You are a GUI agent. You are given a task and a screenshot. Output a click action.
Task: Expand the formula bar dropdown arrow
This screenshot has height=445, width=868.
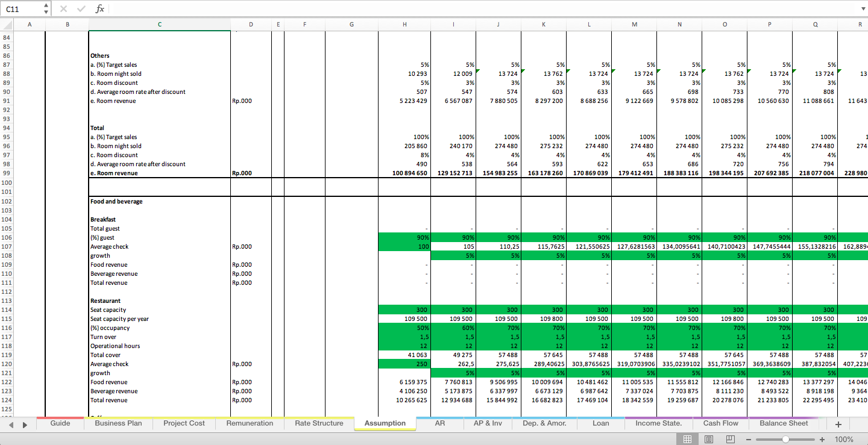(862, 9)
